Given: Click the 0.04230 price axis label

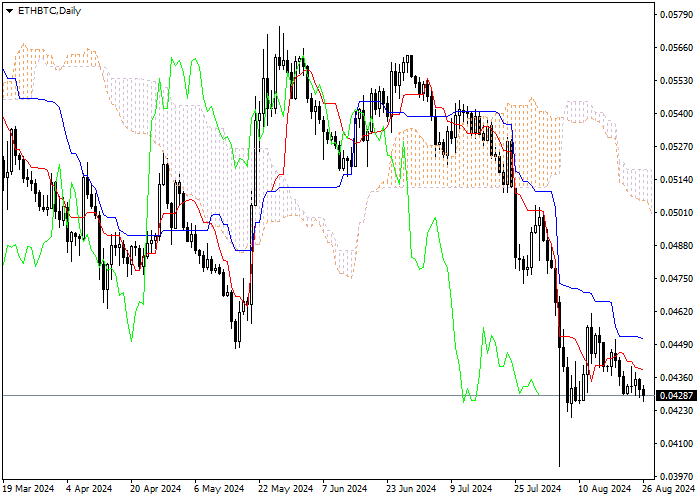Looking at the screenshot, I should 676,410.
